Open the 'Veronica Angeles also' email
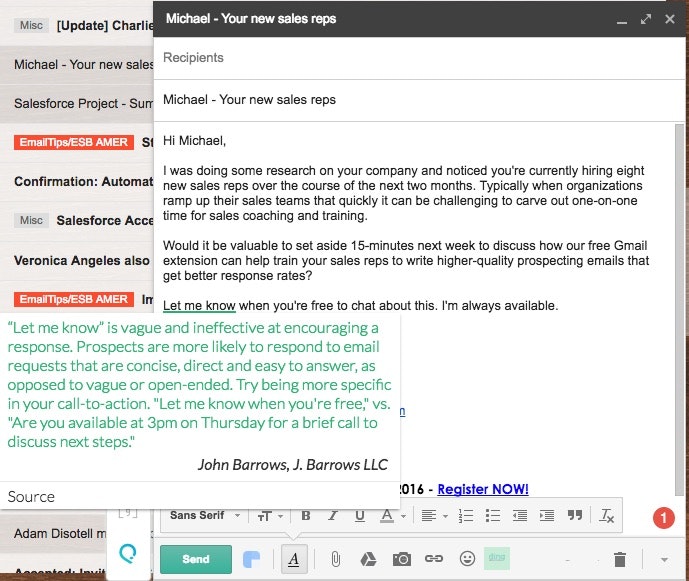This screenshot has width=689, height=581. point(76,261)
